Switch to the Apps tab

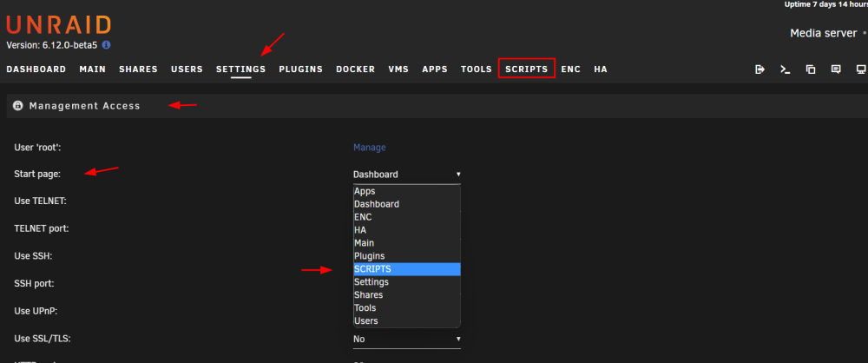point(435,69)
